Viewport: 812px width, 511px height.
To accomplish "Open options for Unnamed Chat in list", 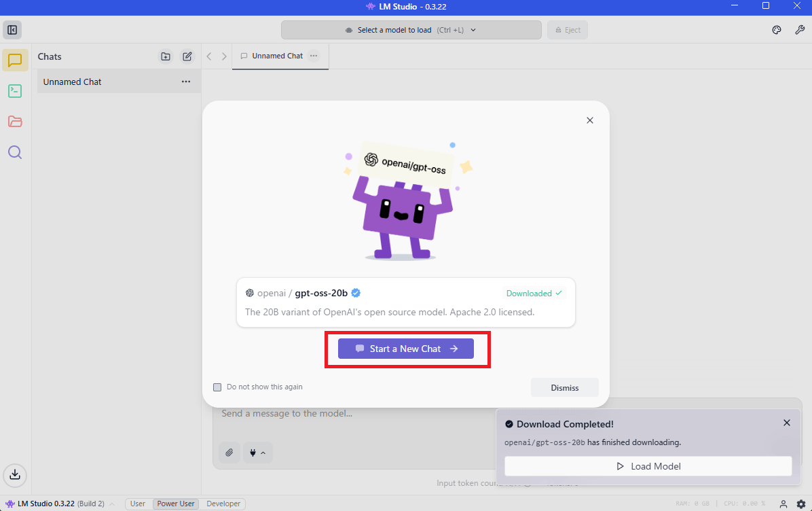I will point(186,82).
